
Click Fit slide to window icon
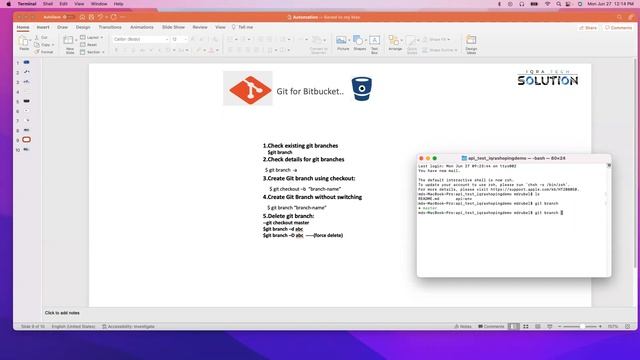tap(628, 327)
